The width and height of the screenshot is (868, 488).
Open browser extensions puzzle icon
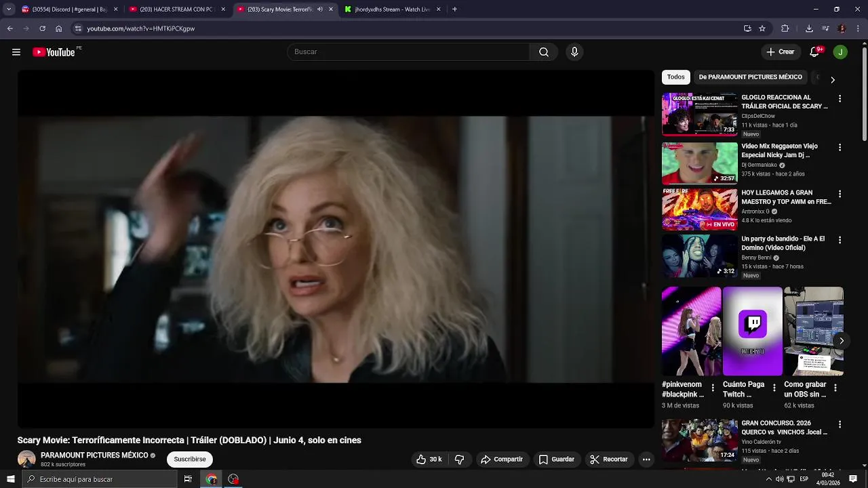[x=785, y=28]
